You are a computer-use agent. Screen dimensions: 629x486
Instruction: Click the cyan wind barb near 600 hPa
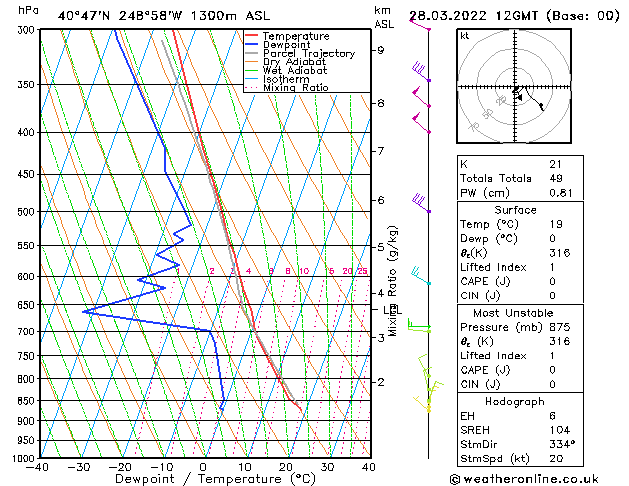[421, 276]
